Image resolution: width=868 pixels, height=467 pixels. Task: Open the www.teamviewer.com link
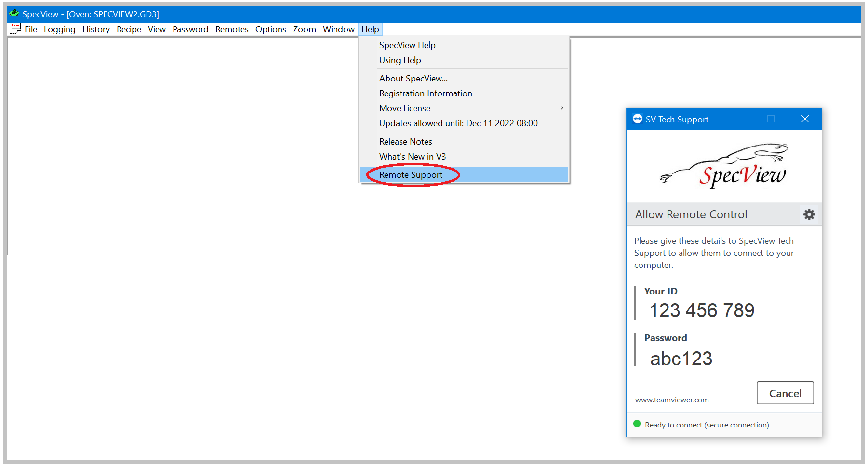click(x=672, y=400)
